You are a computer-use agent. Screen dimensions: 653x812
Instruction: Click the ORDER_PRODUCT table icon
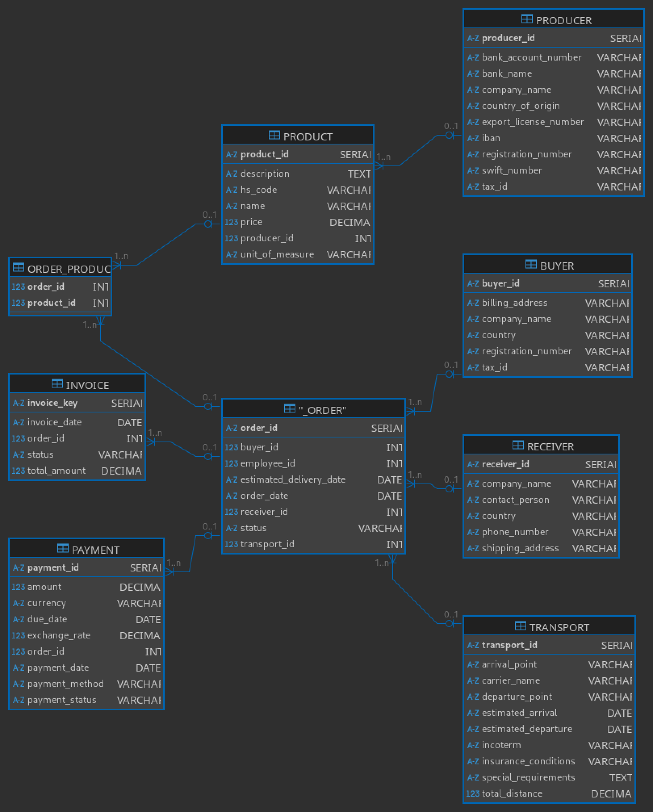[x=18, y=268]
